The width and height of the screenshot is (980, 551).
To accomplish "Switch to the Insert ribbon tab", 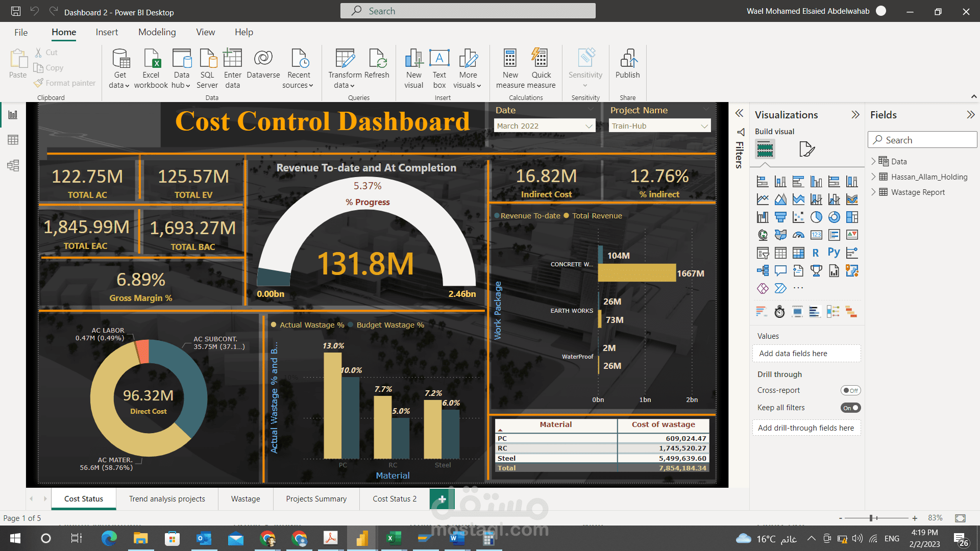I will [107, 32].
